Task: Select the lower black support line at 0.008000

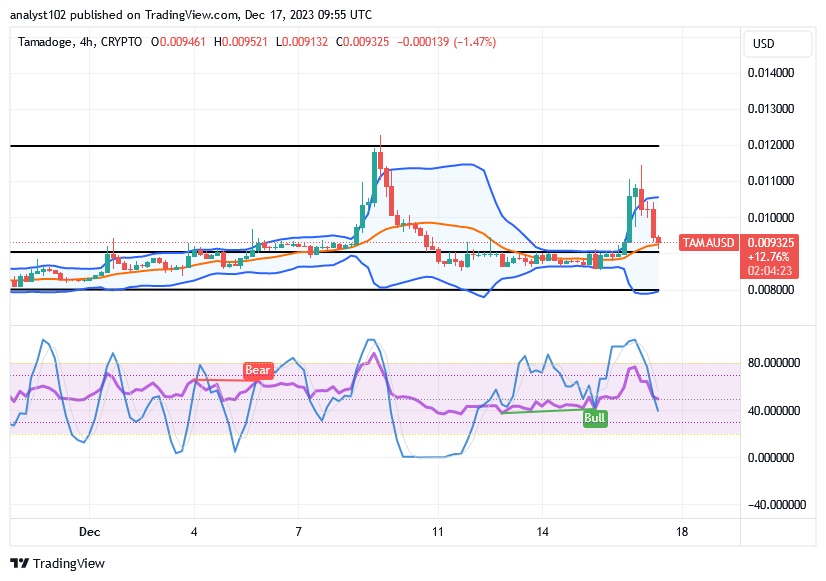Action: [x=200, y=290]
